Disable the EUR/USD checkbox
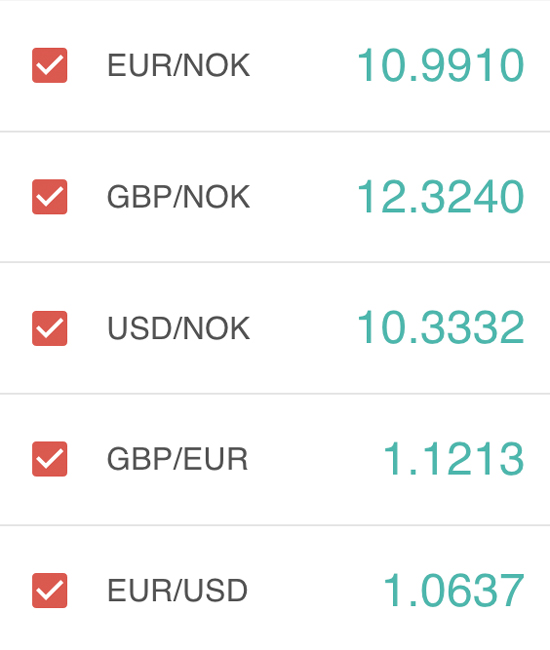This screenshot has height=650, width=550. tap(50, 590)
